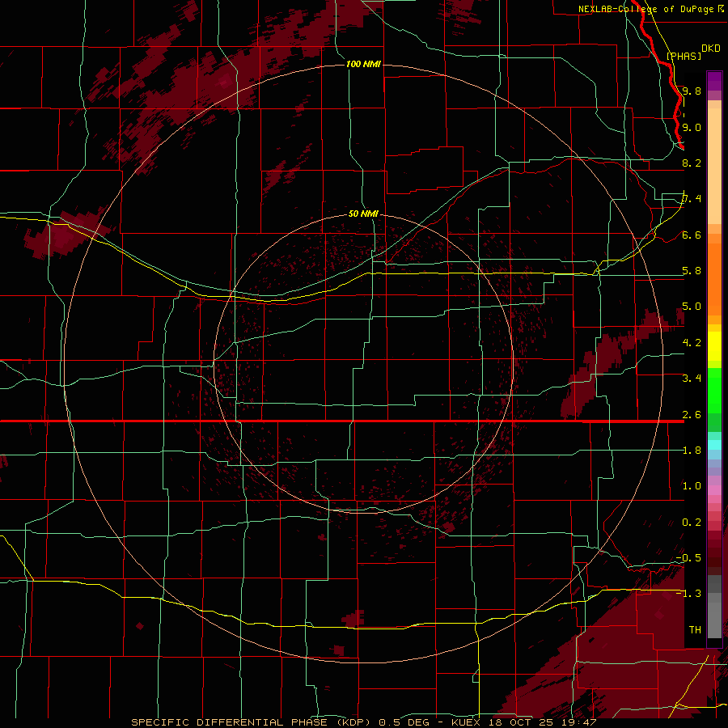Pick the bright yellow segment of color bar
Image resolution: width=728 pixels, height=728 pixels.
[x=714, y=346]
